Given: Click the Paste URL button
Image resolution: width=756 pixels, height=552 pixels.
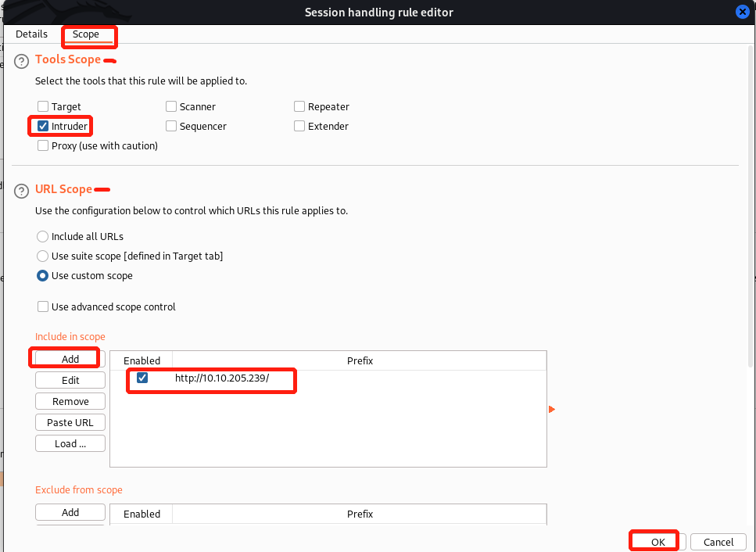Looking at the screenshot, I should (70, 422).
